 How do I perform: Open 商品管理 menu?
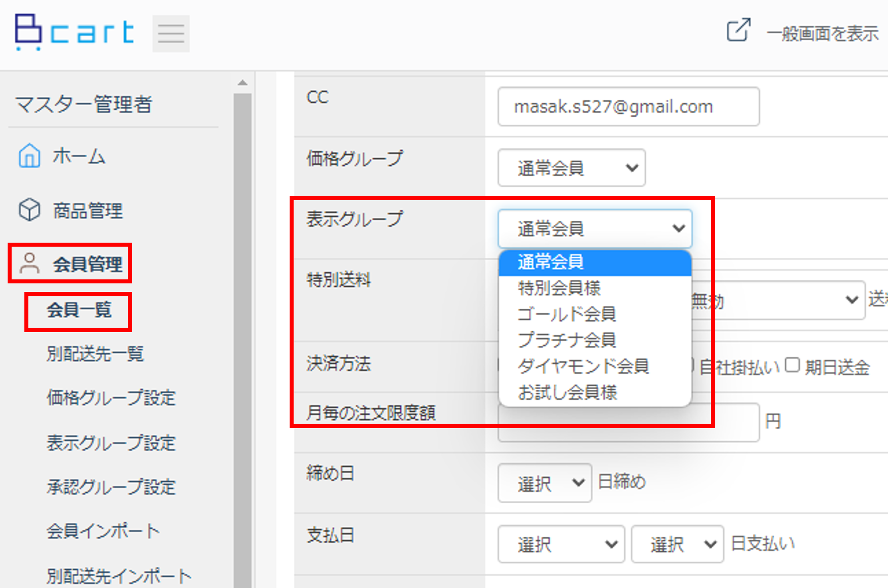click(x=88, y=210)
